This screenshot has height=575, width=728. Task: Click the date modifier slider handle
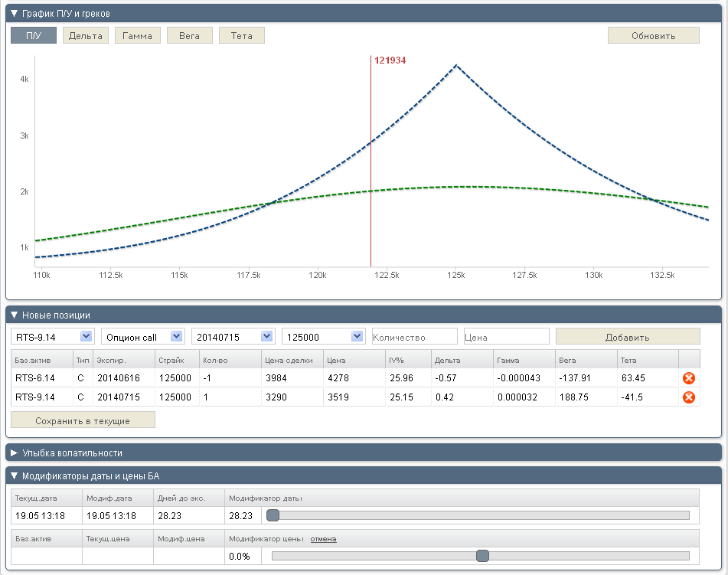click(x=273, y=515)
